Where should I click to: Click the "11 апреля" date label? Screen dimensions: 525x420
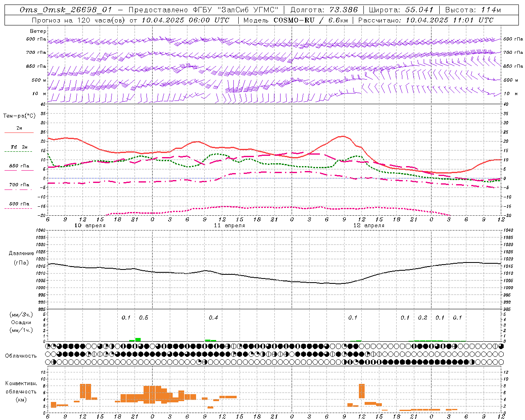[229, 226]
